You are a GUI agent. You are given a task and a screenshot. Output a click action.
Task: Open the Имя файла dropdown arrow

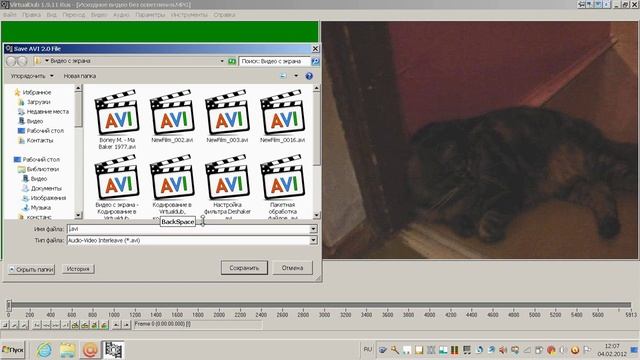(313, 229)
